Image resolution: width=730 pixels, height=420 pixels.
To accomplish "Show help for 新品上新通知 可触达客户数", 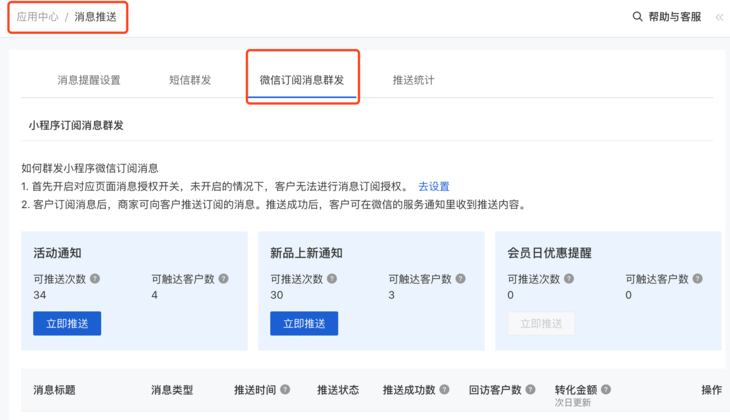I will point(460,278).
